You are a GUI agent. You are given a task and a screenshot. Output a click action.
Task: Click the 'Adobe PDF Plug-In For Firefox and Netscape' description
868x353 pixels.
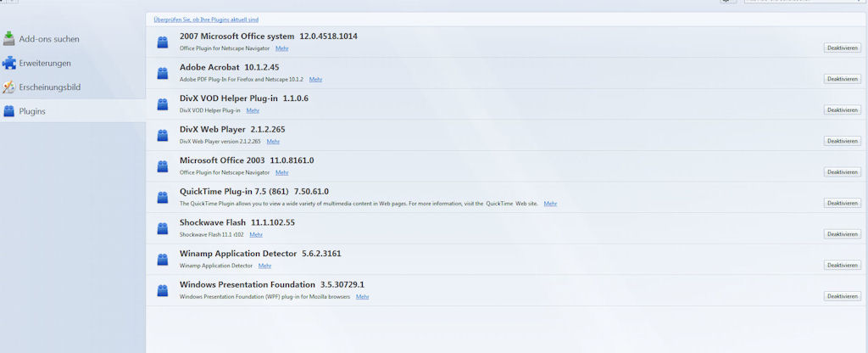pyautogui.click(x=242, y=79)
